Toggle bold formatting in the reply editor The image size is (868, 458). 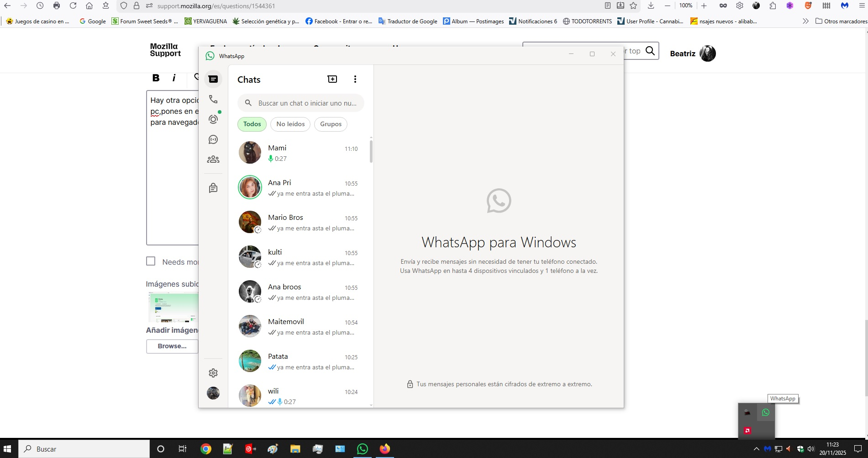point(156,78)
